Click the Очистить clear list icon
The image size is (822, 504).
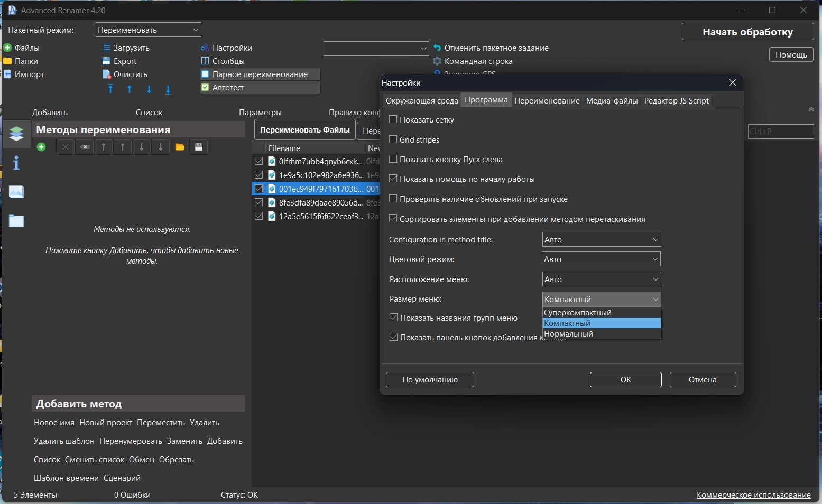[106, 74]
